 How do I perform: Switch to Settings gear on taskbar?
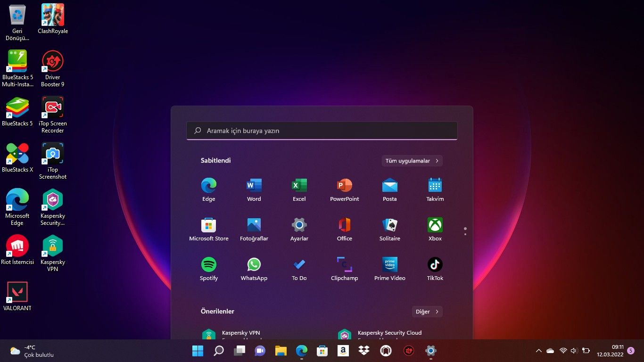[x=430, y=351]
